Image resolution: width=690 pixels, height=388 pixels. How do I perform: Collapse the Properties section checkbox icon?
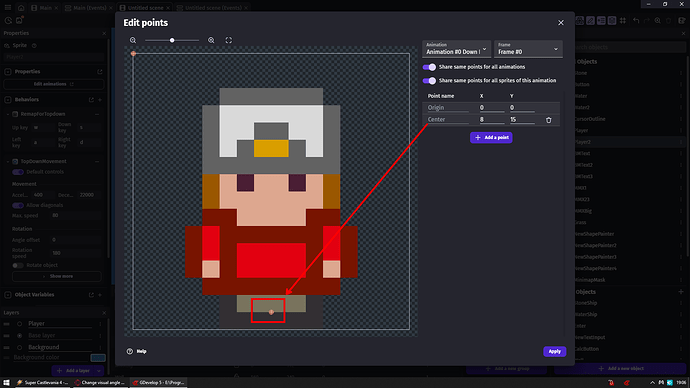coord(8,72)
